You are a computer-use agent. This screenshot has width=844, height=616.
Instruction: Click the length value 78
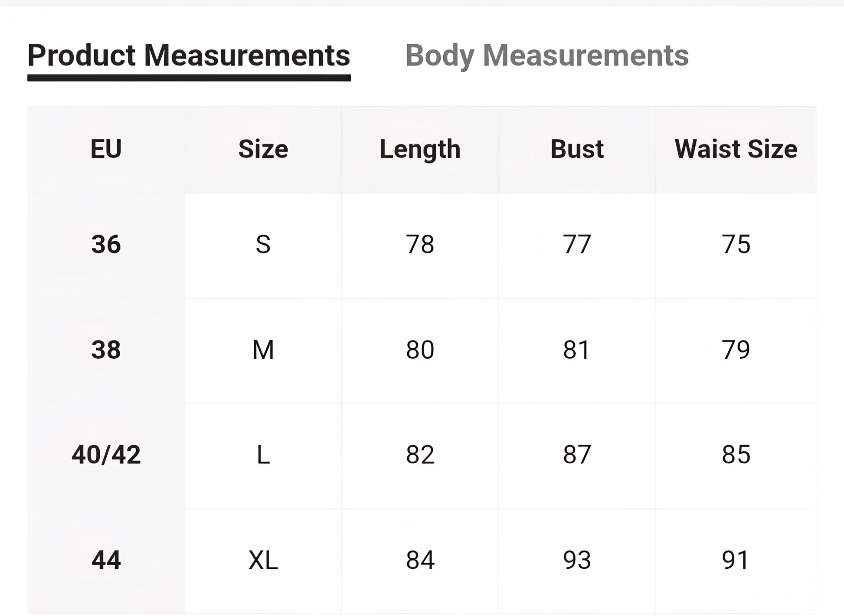coord(420,244)
